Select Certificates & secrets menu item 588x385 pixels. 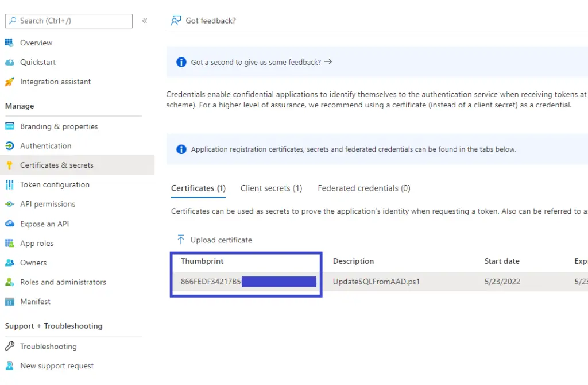(x=78, y=165)
